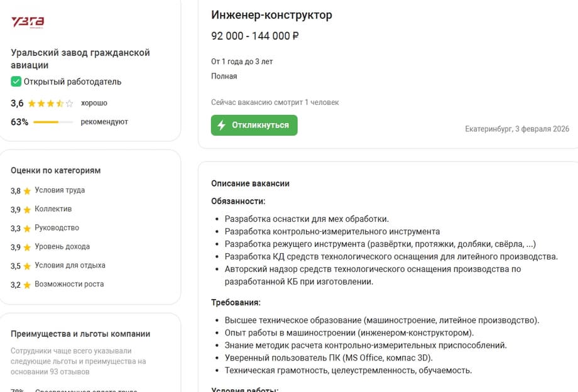This screenshot has width=578, height=392.
Task: Click the УЗГА company logo
Action: point(28,22)
